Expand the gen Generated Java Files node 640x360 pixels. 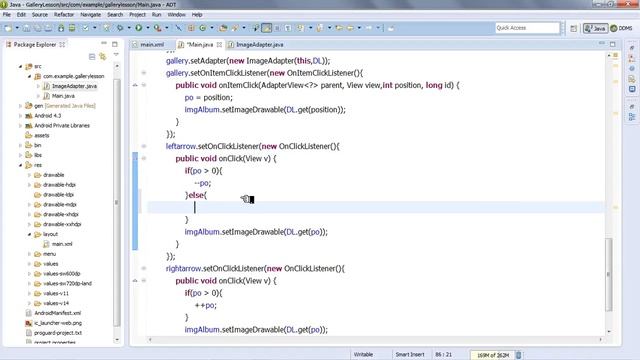(20, 106)
